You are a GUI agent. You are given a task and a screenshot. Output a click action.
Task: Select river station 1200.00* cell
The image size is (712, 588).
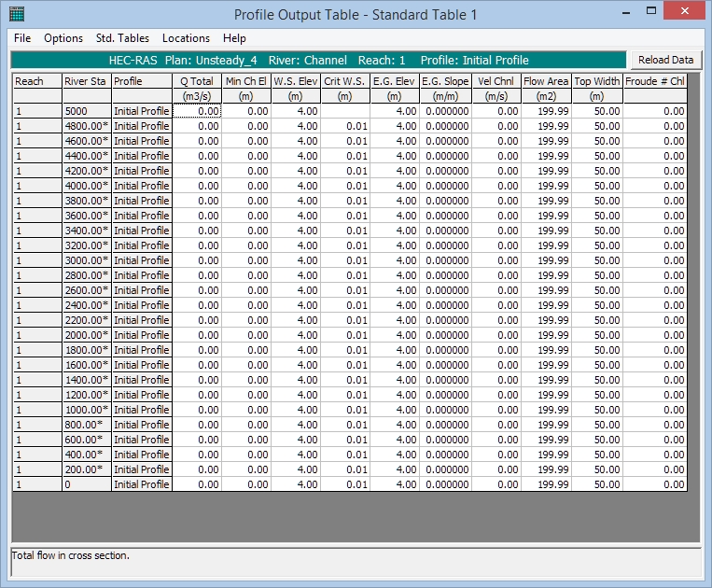point(87,395)
